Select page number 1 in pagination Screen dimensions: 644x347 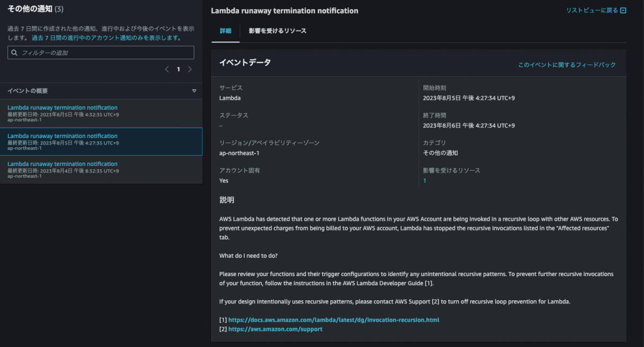[179, 69]
